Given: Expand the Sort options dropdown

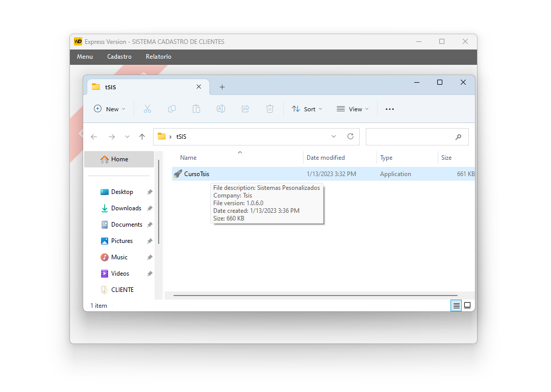Looking at the screenshot, I should point(307,109).
